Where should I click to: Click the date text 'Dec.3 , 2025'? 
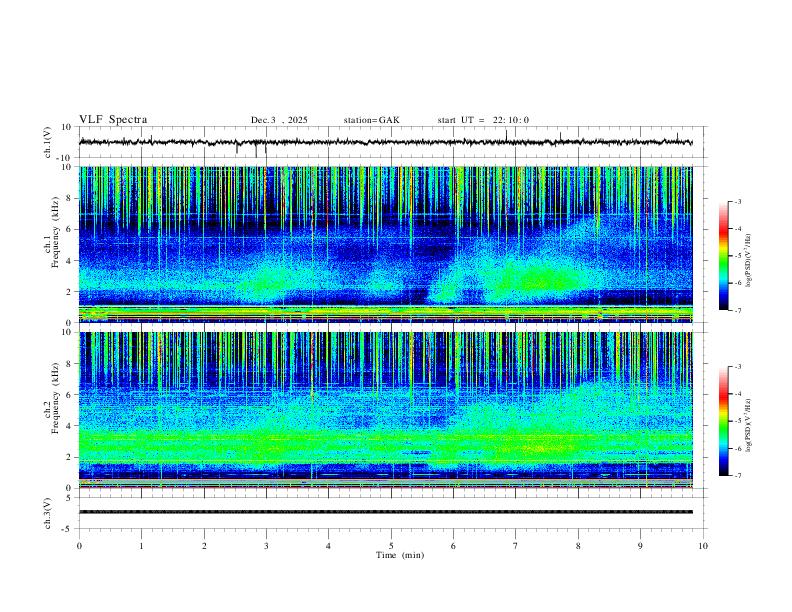(279, 120)
